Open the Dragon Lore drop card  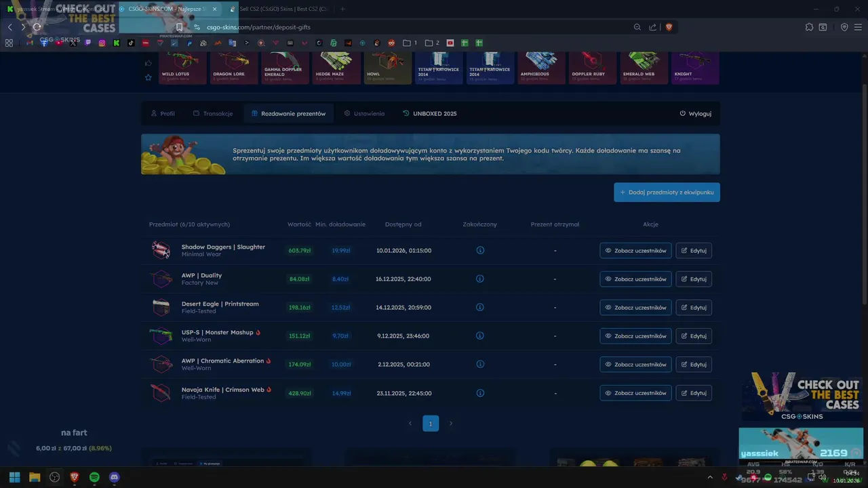click(x=234, y=68)
